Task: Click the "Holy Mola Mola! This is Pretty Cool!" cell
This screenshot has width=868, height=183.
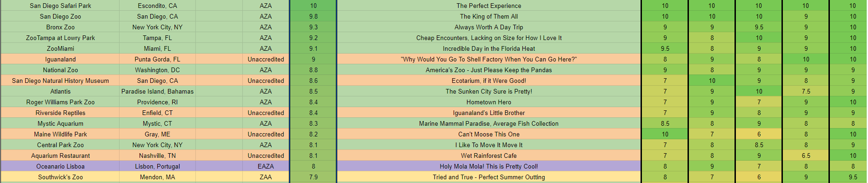Action: (x=488, y=166)
